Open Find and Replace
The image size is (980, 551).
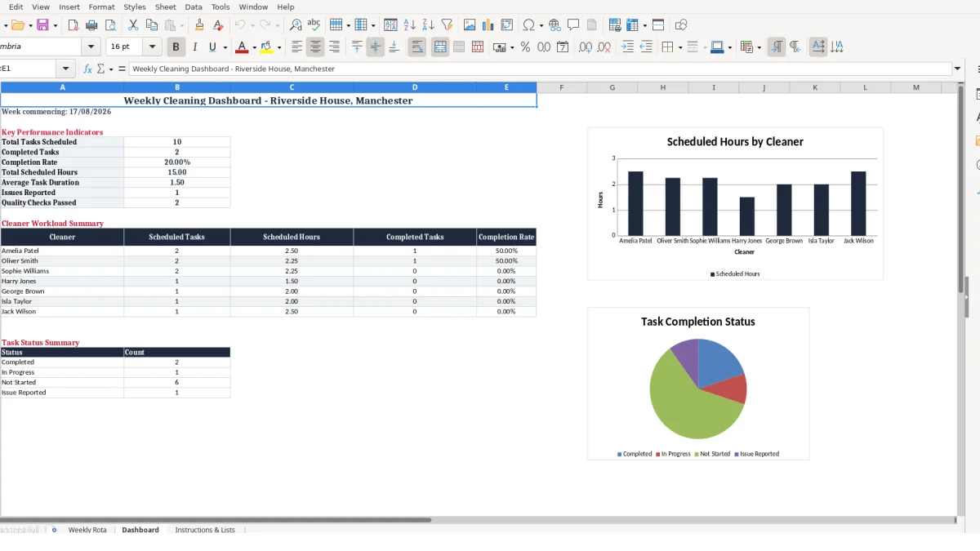pyautogui.click(x=296, y=25)
